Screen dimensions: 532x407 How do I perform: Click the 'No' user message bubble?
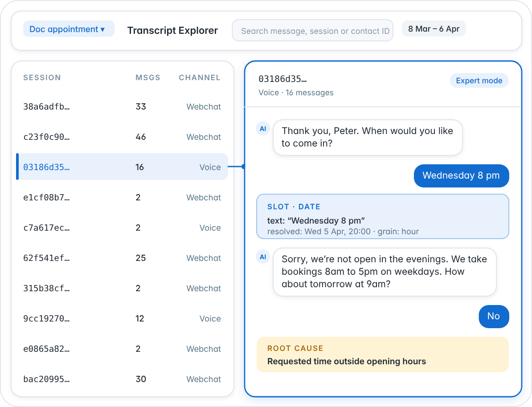[494, 317]
